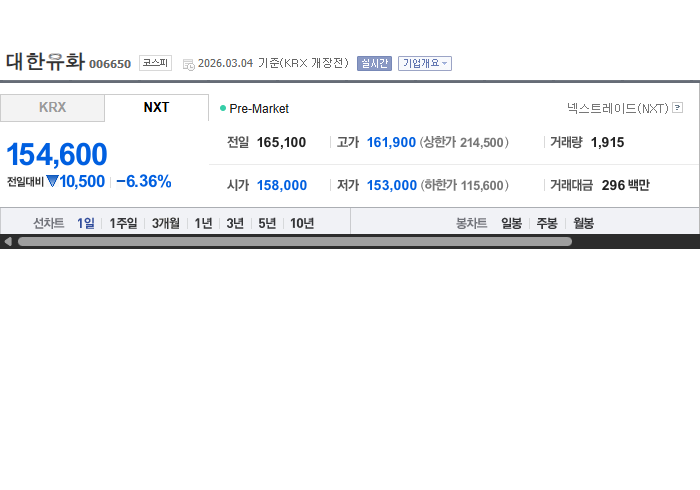Click the 전일 value 165,100
Screen dimensions: 700x490
tap(281, 142)
